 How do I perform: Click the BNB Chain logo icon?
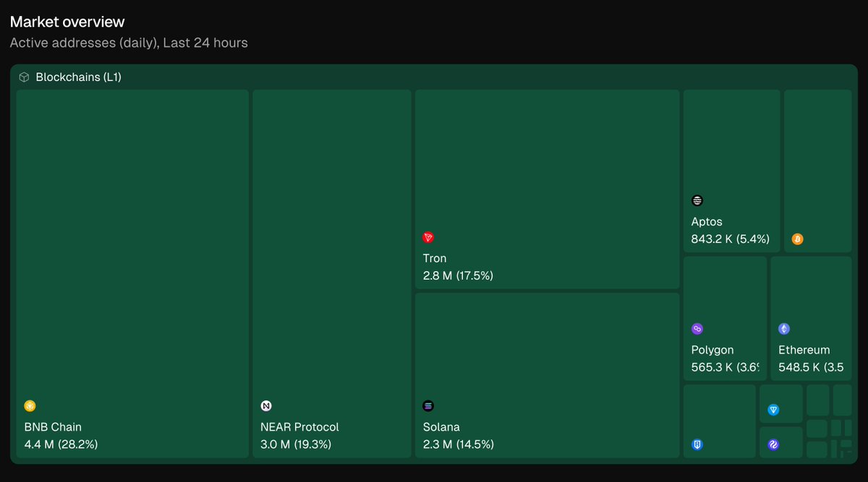pos(30,406)
